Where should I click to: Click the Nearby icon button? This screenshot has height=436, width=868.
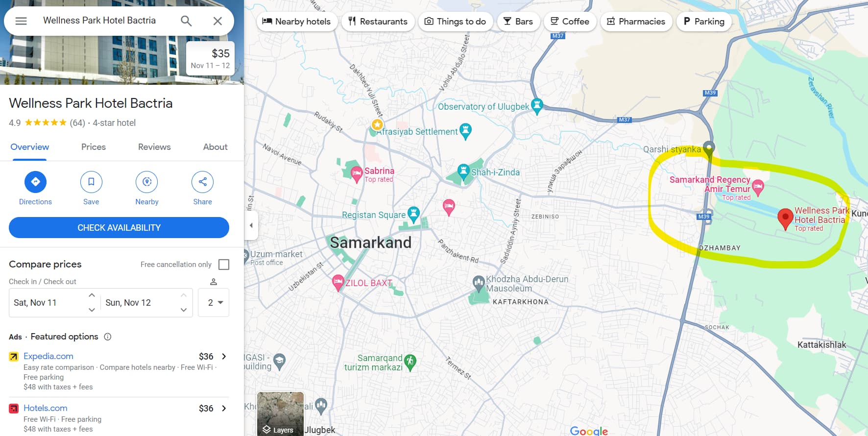(146, 182)
